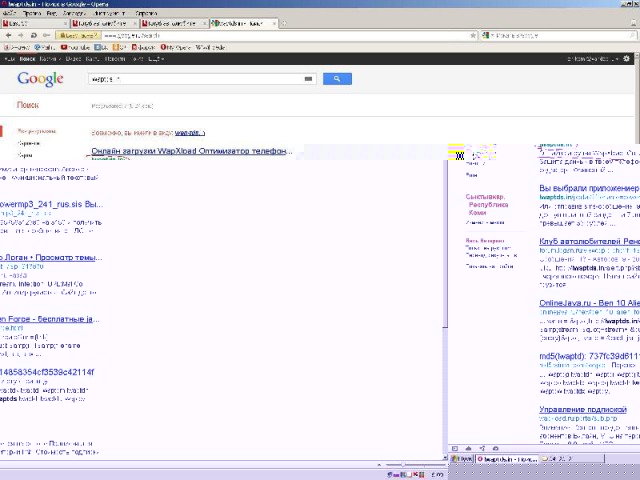Click the Opera Link cloud icon in the status bar
This screenshot has width=640, height=480.
click(468, 448)
